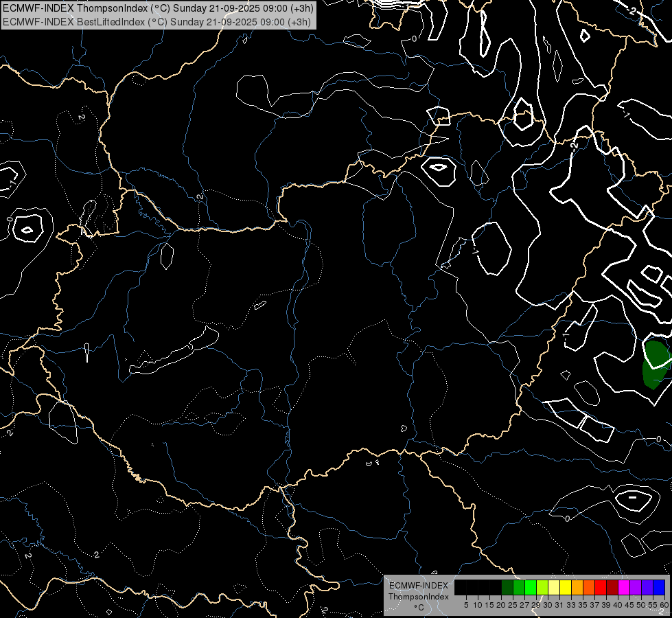Screen dimensions: 672x618
Task: Choose the blue 55–60 legend swatch
Action: [x=659, y=588]
